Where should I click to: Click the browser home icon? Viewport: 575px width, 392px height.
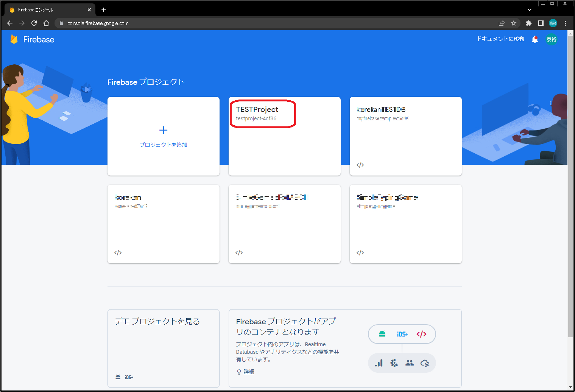coord(46,23)
